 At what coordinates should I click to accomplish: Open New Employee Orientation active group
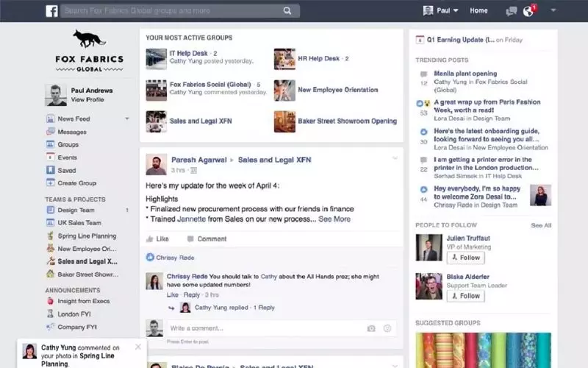coord(338,90)
